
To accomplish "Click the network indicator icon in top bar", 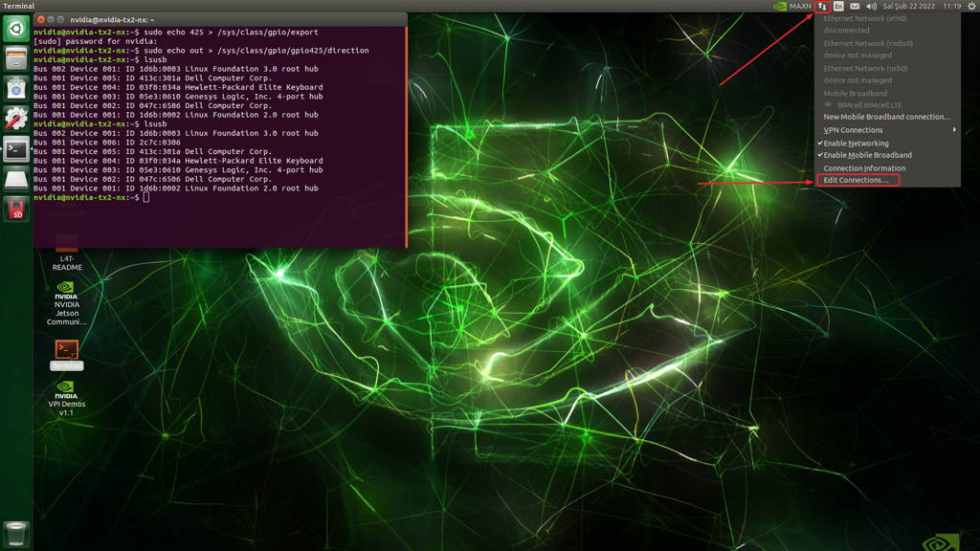I will (x=822, y=7).
